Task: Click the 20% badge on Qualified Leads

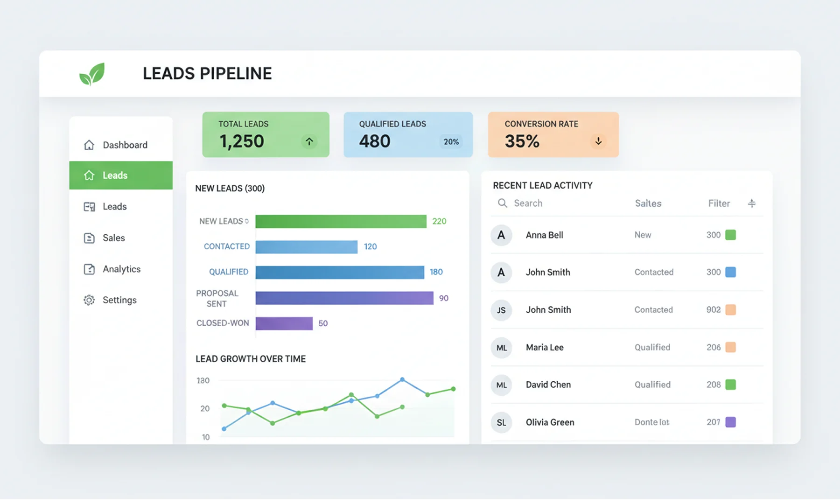Action: (x=451, y=141)
